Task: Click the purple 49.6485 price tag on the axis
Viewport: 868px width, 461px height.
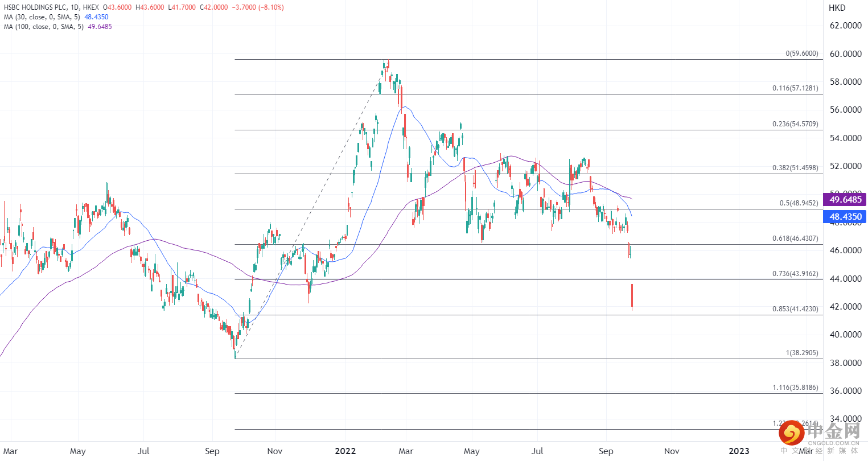Action: pyautogui.click(x=845, y=199)
